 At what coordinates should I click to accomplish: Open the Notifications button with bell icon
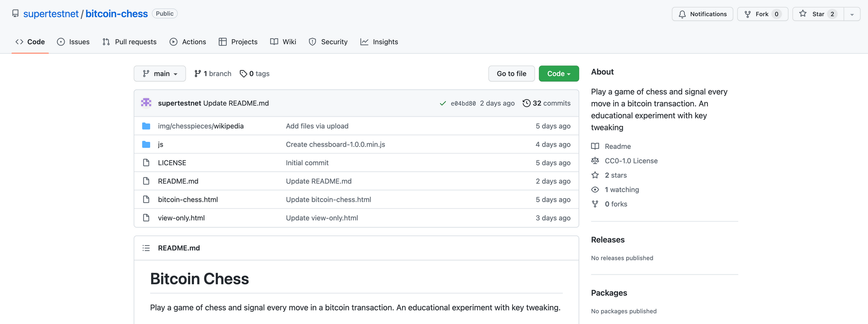tap(702, 14)
